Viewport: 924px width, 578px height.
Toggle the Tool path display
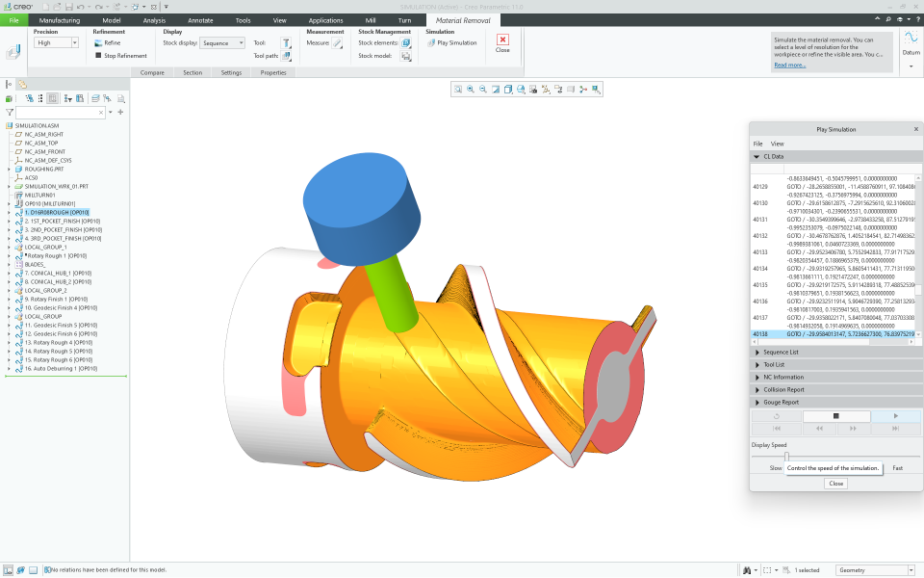286,56
